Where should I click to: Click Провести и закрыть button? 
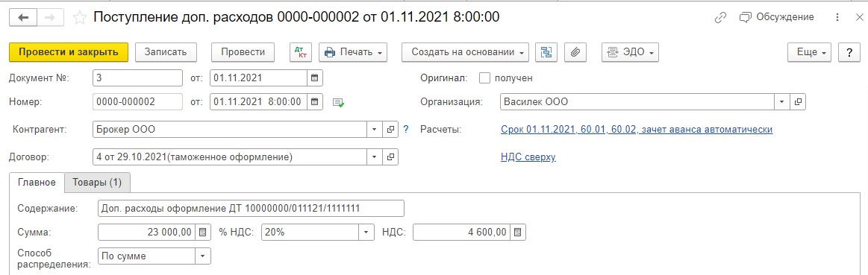(x=69, y=52)
